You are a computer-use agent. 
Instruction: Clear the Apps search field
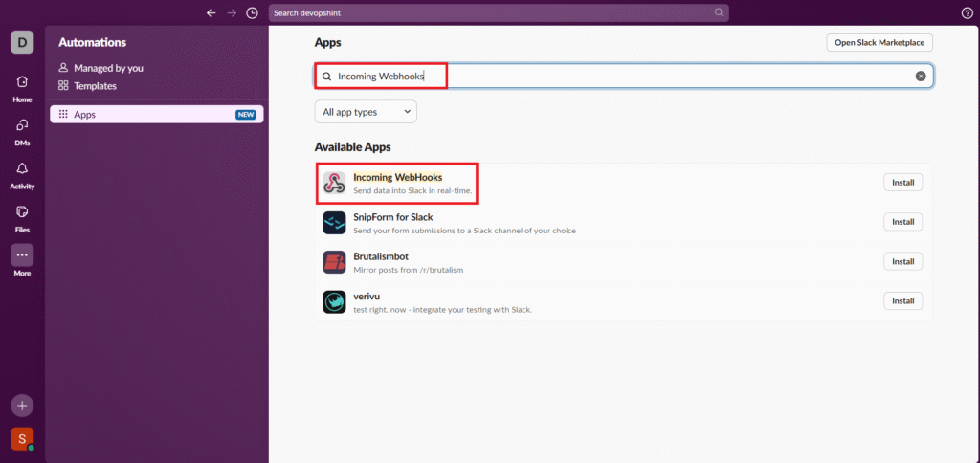921,77
